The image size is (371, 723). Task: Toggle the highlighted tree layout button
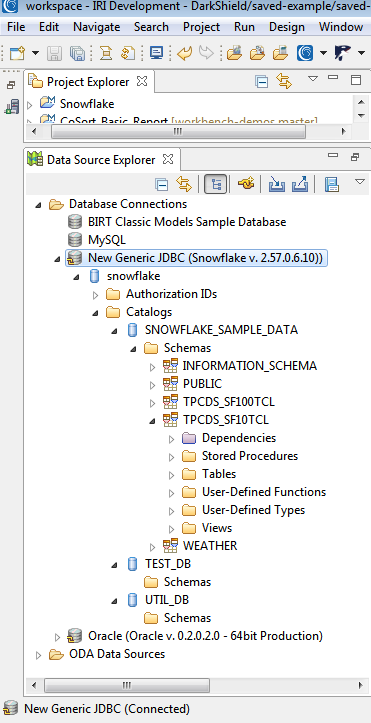coord(216,184)
